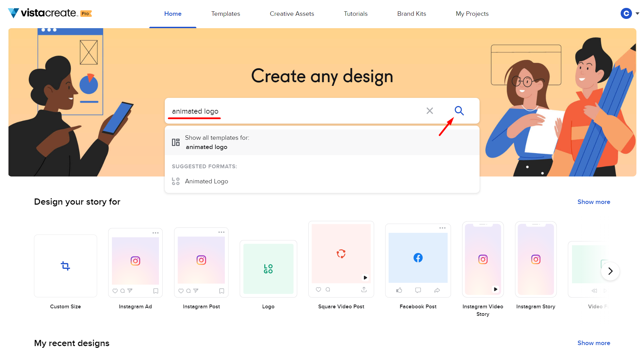The image size is (644, 354).
Task: Click the play icon on the Instagram Video Story
Action: tap(495, 289)
